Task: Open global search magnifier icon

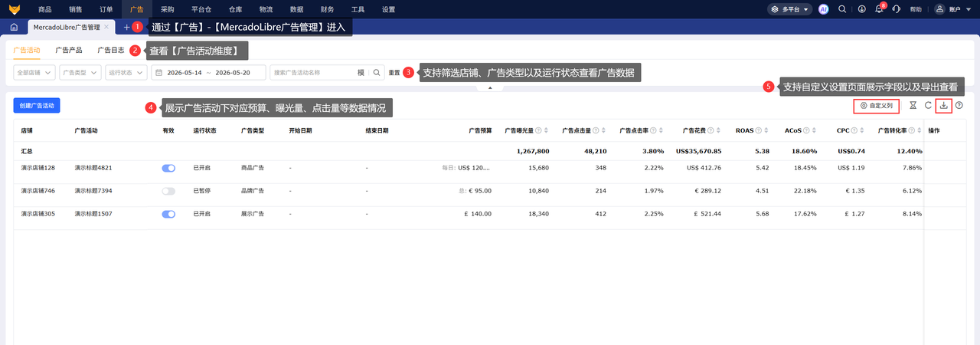Action: tap(842, 9)
